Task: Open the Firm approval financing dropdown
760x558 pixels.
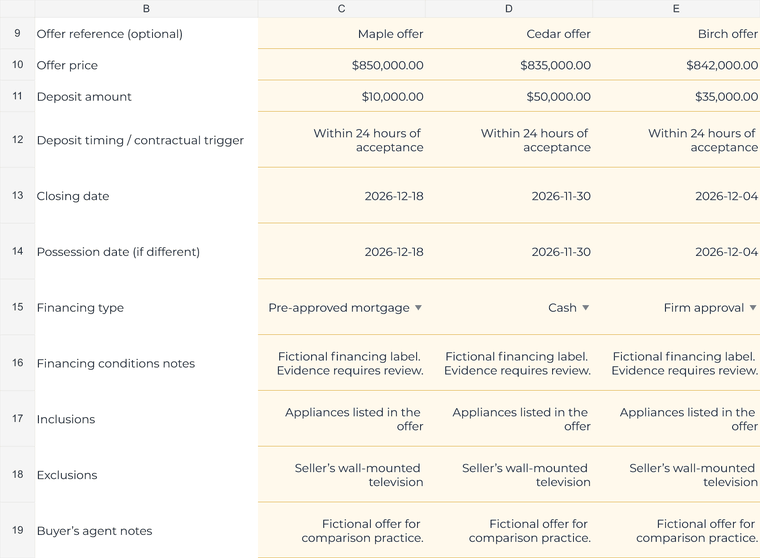Action: 753,307
